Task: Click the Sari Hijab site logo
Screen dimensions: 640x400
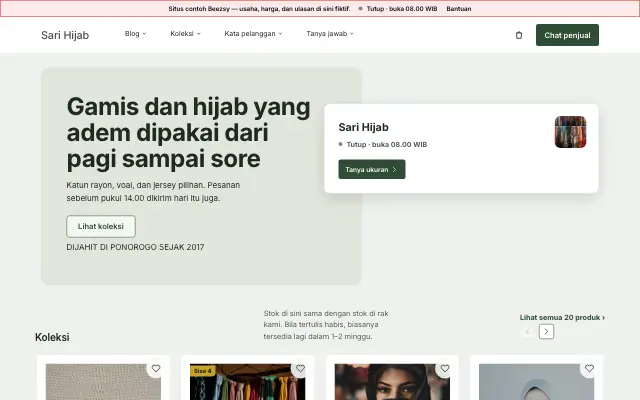Action: (x=65, y=35)
